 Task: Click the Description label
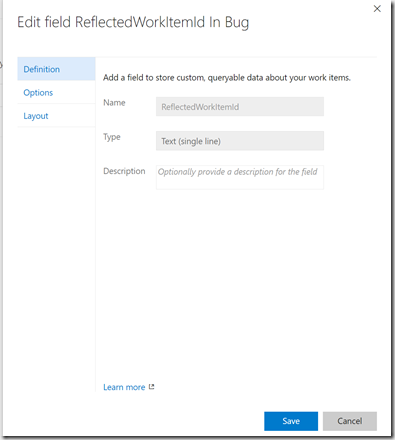click(124, 171)
